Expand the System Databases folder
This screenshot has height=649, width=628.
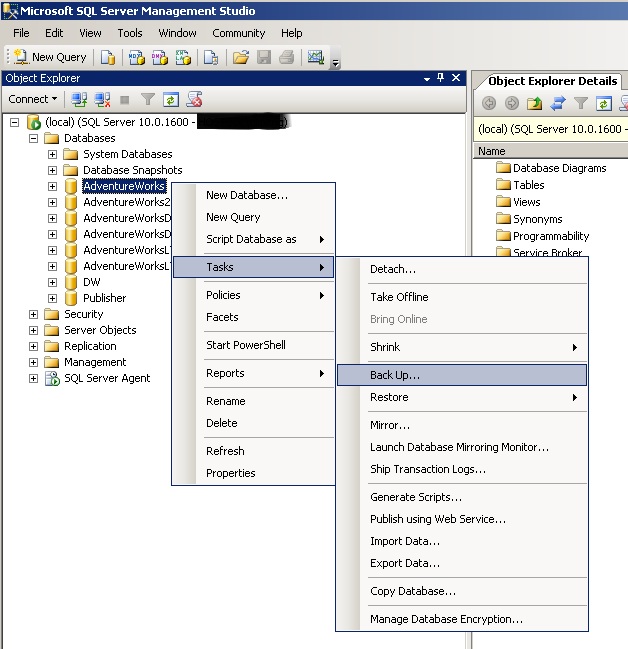click(x=52, y=154)
